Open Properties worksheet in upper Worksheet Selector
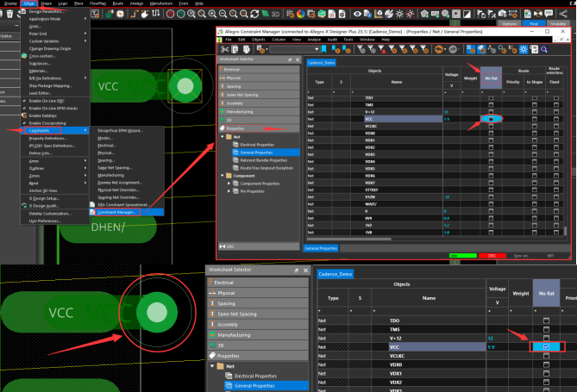Viewport: 577px width, 392px height. 259,128
